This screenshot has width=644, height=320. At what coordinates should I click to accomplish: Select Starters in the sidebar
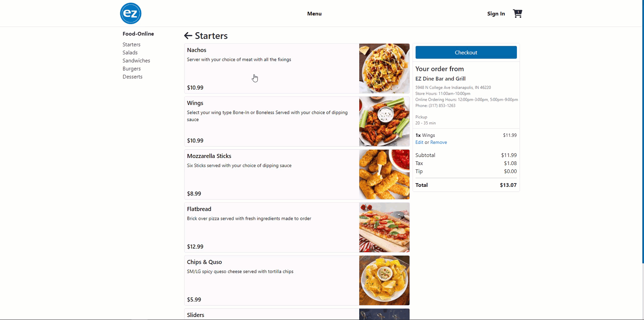131,44
